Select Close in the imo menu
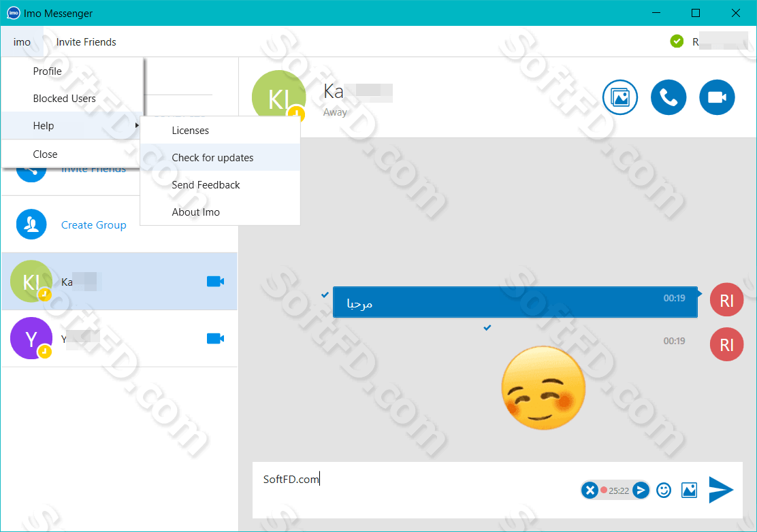The height and width of the screenshot is (532, 757). (72, 154)
